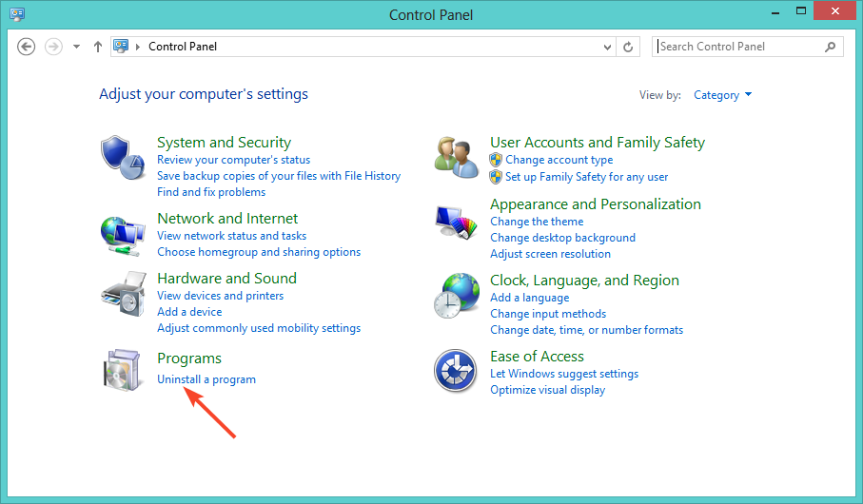Image resolution: width=863 pixels, height=504 pixels.
Task: Click the Uninstall a program link
Action: (206, 379)
